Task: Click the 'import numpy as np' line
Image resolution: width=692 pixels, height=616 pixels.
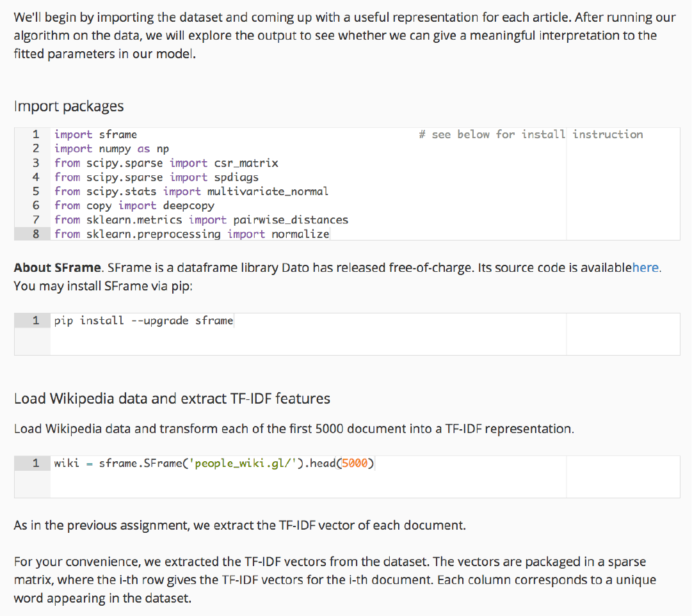Action: point(111,148)
